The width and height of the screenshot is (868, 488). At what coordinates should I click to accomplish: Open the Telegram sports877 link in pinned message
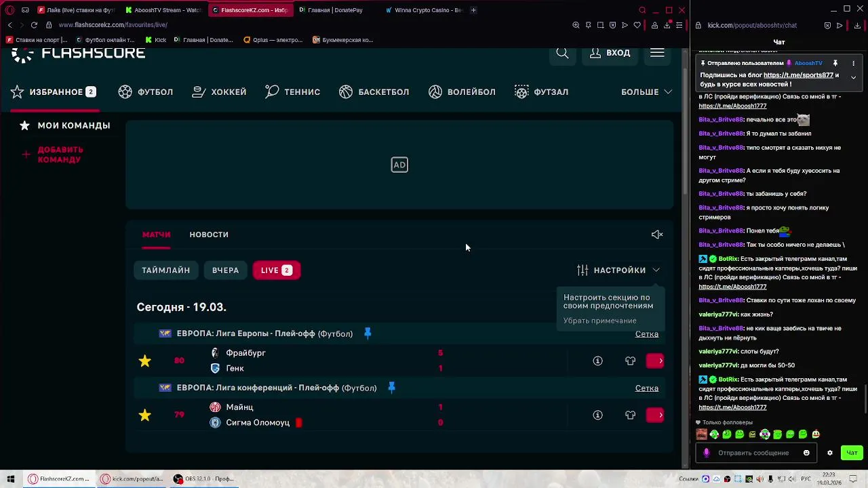(x=798, y=75)
